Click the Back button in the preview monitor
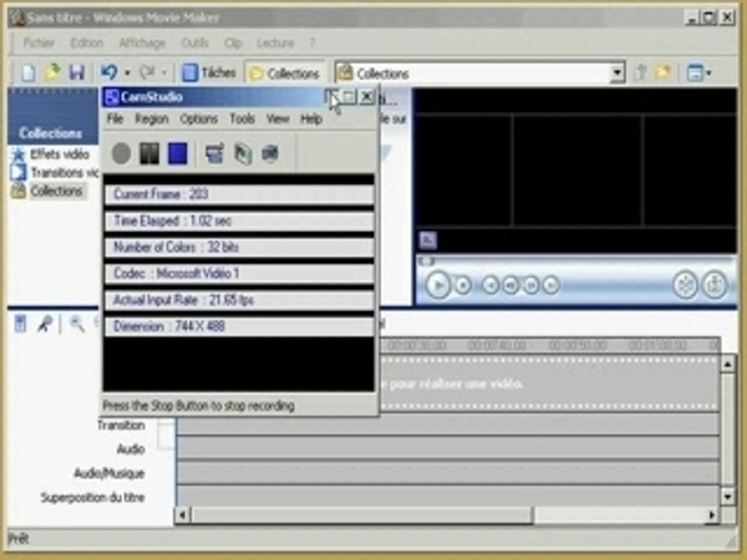 pyautogui.click(x=490, y=285)
